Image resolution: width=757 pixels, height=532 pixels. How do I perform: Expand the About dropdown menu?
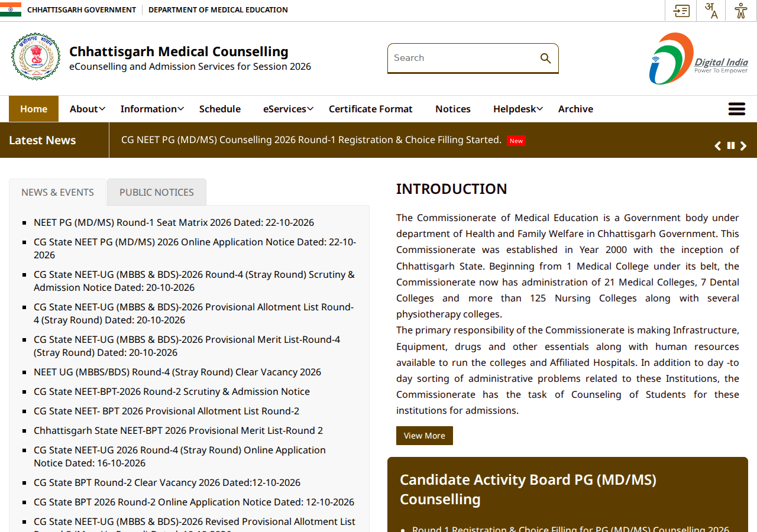click(x=88, y=109)
